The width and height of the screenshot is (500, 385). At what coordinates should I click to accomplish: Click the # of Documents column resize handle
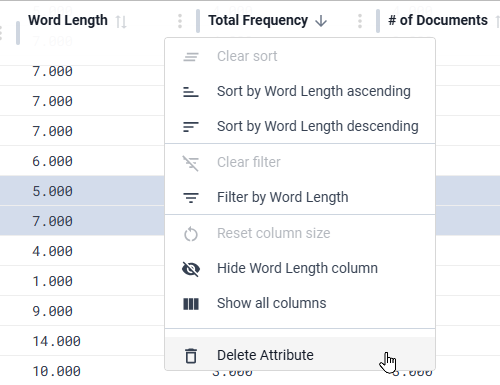click(x=378, y=21)
